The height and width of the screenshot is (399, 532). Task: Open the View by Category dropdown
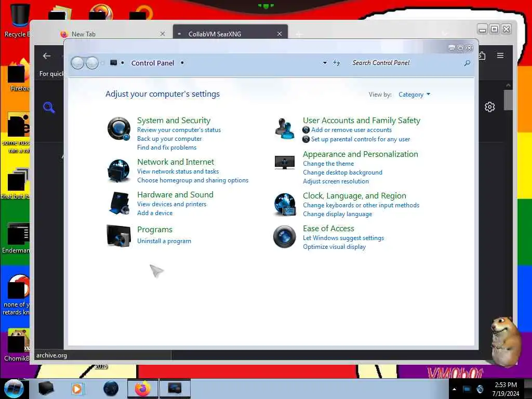414,95
